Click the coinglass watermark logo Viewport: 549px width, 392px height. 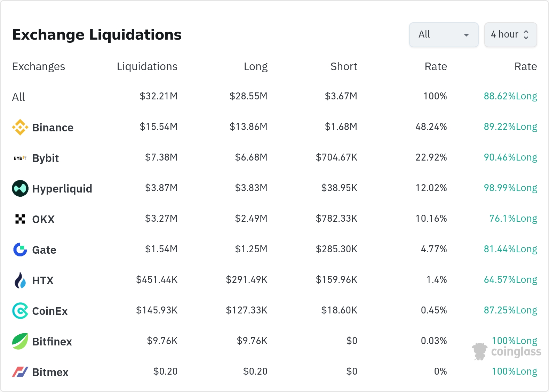[507, 352]
